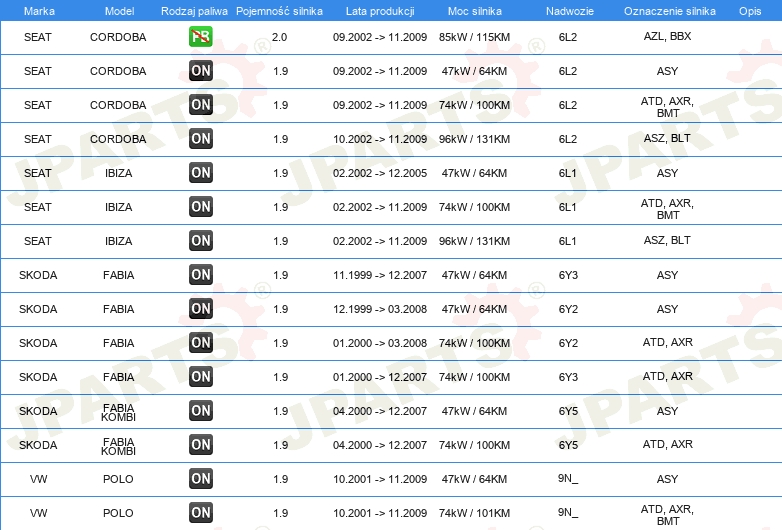Select the 85kW / 115KM power cell

point(474,37)
